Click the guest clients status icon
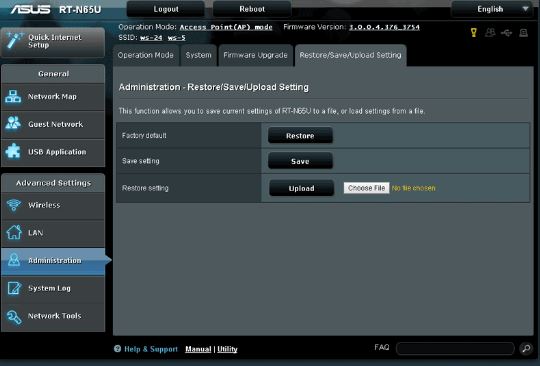Image resolution: width=540 pixels, height=366 pixels. point(490,33)
